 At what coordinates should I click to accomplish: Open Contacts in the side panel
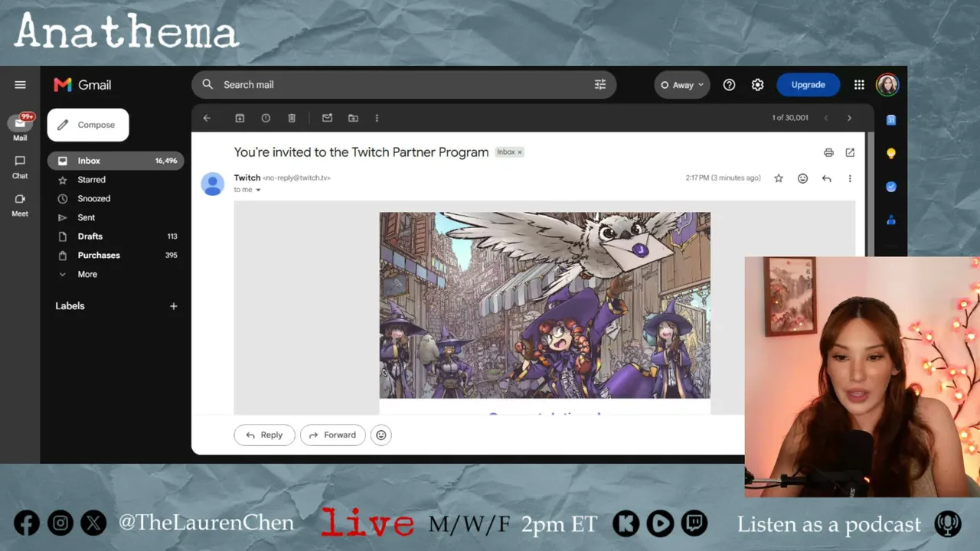(891, 220)
